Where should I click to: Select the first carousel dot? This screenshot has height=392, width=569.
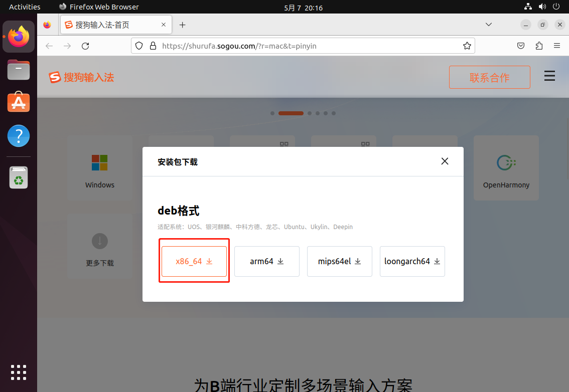(x=272, y=113)
